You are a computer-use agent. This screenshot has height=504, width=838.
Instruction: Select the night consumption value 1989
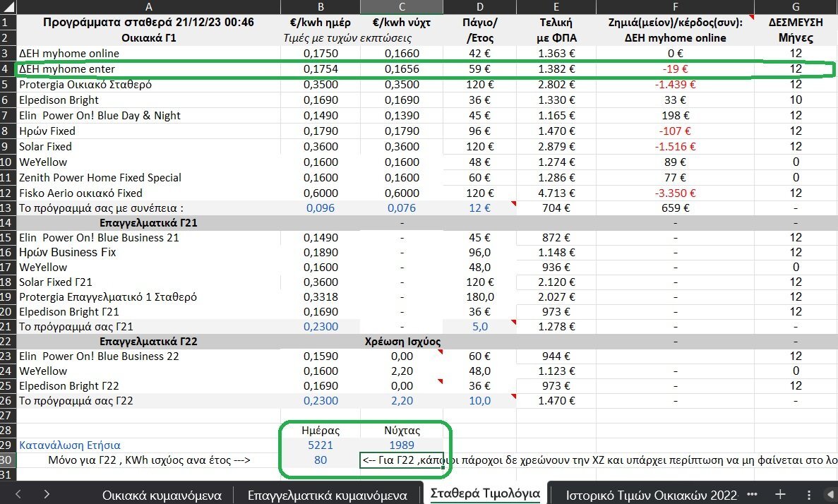(402, 445)
